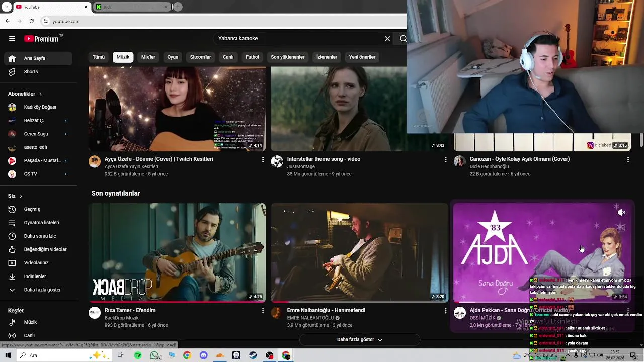
Task: Open the asetto_edit subscription
Action: point(38,147)
